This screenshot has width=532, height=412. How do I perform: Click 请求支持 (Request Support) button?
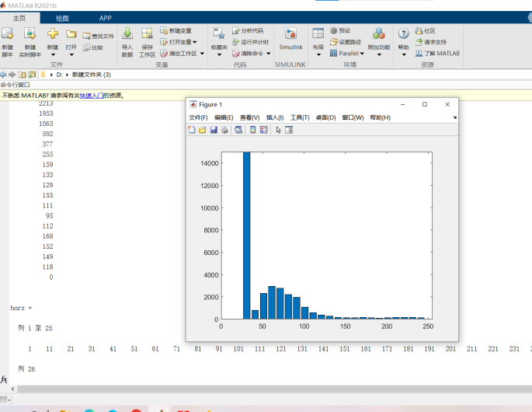pyautogui.click(x=430, y=42)
